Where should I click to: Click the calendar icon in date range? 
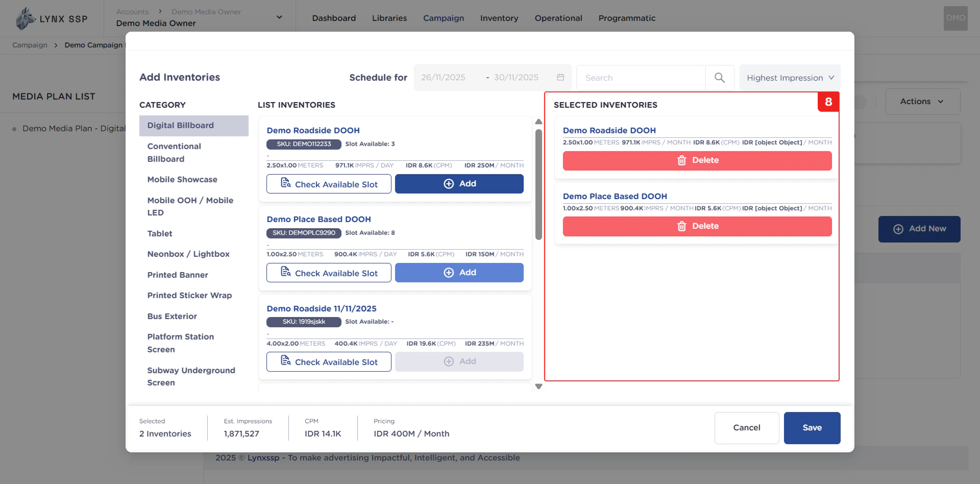[x=560, y=77]
